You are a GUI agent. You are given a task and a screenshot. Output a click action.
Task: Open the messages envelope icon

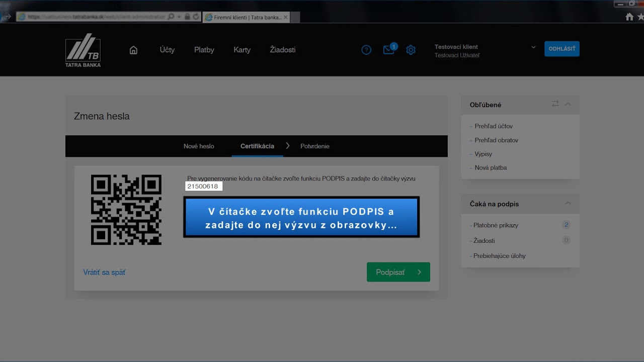[x=388, y=50]
